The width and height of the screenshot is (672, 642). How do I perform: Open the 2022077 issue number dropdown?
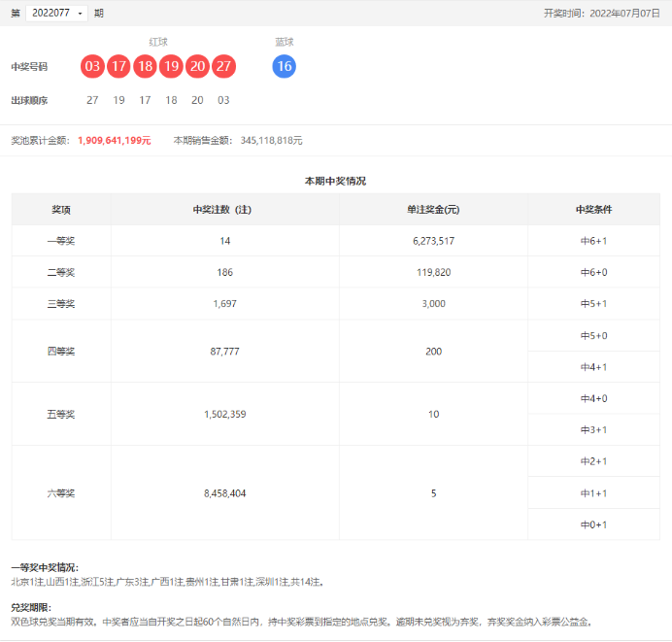pyautogui.click(x=56, y=14)
